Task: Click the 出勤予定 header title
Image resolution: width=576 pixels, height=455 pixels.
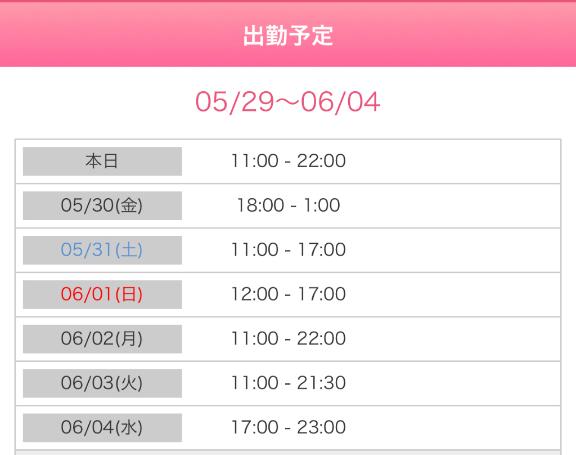Action: (288, 36)
